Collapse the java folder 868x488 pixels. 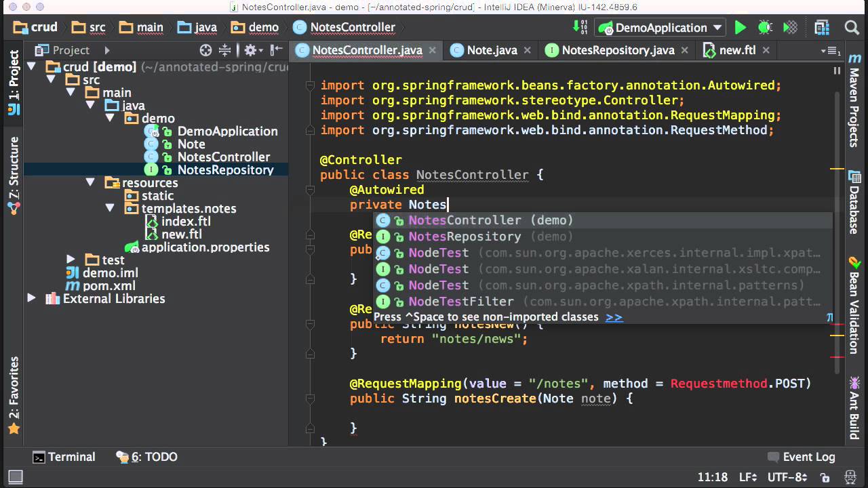pyautogui.click(x=90, y=106)
